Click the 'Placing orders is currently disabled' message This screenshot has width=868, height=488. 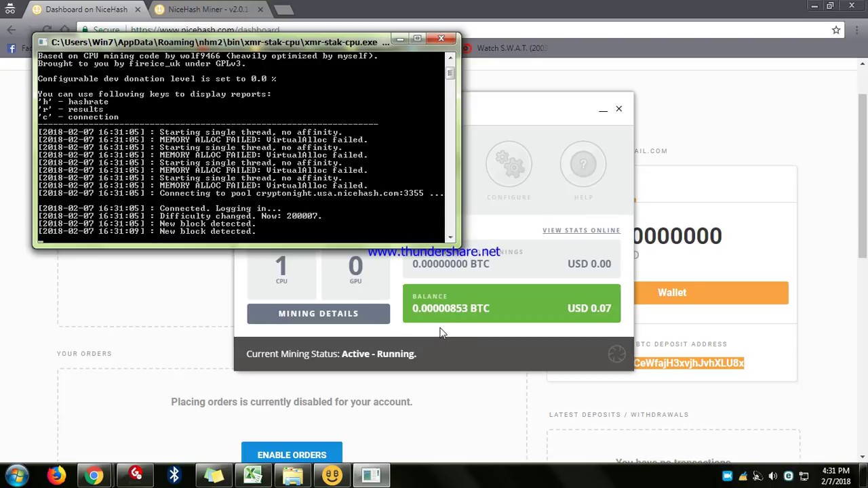click(292, 402)
